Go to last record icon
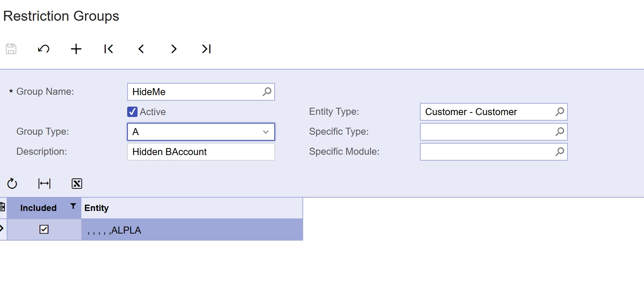The image size is (644, 305). (206, 49)
